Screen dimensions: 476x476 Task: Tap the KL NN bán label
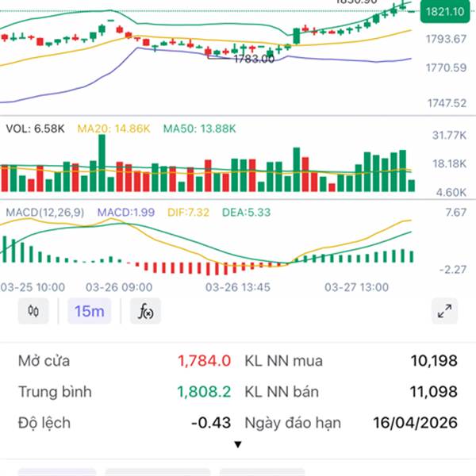coord(282,392)
